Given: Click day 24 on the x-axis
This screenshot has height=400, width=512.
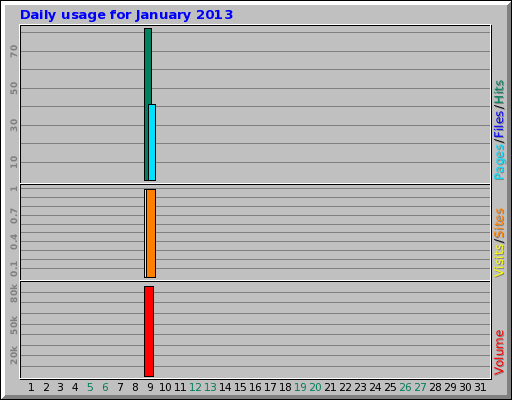Looking at the screenshot, I should click(375, 387).
